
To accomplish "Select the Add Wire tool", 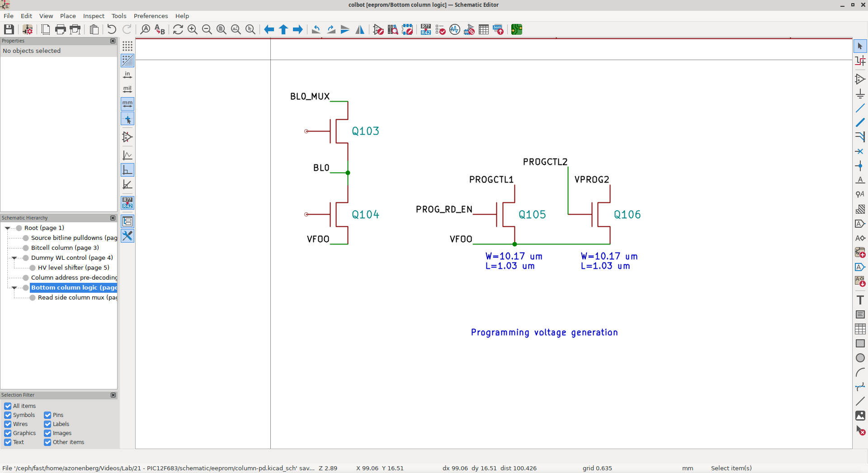I will click(860, 108).
